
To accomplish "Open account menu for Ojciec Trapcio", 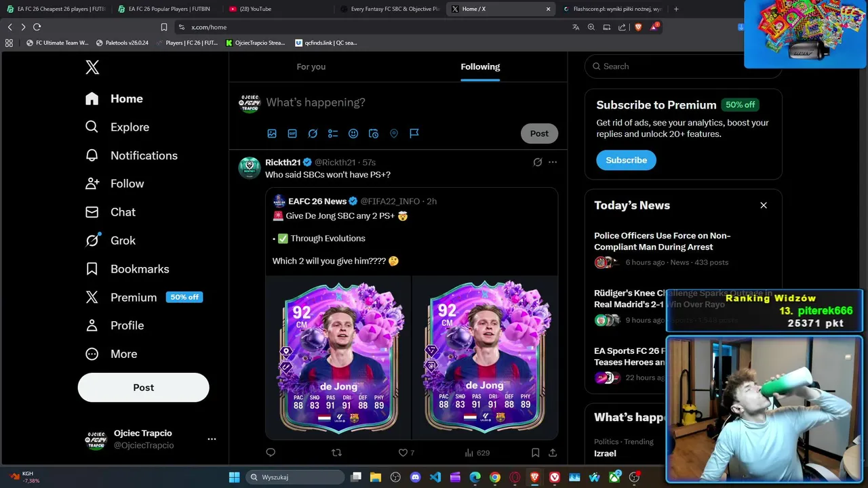I will coord(212,439).
